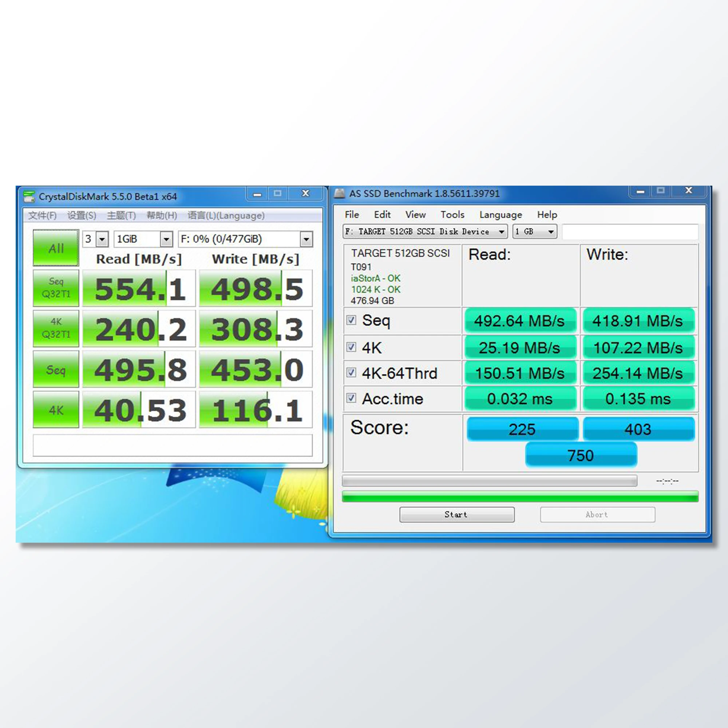
Task: Toggle the 4K test checkbox in AS SSD
Action: pos(351,347)
